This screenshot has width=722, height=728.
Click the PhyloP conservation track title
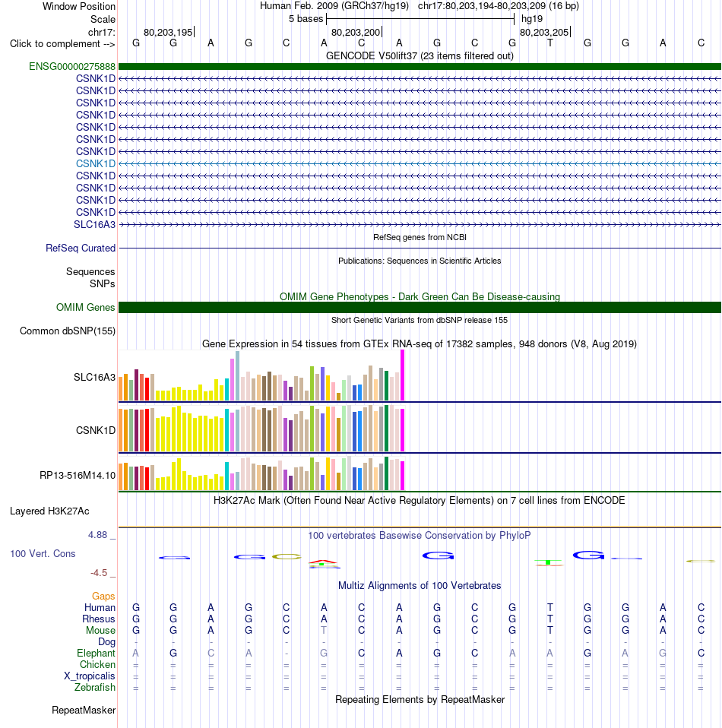click(420, 535)
